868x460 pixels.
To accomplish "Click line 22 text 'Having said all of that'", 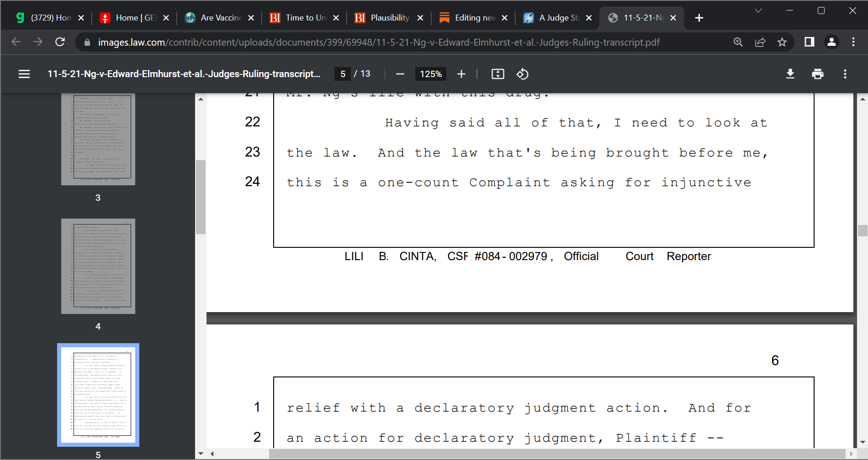I will [x=492, y=123].
